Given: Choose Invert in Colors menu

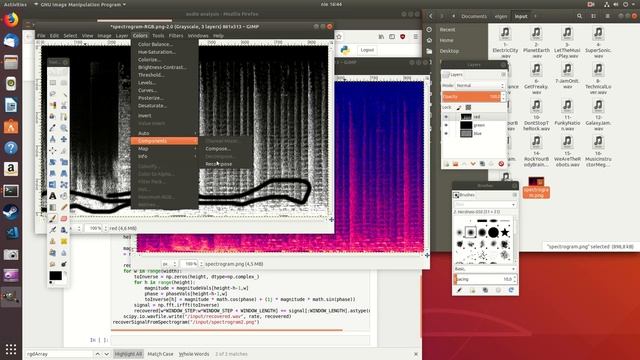Looking at the screenshot, I should [x=144, y=116].
